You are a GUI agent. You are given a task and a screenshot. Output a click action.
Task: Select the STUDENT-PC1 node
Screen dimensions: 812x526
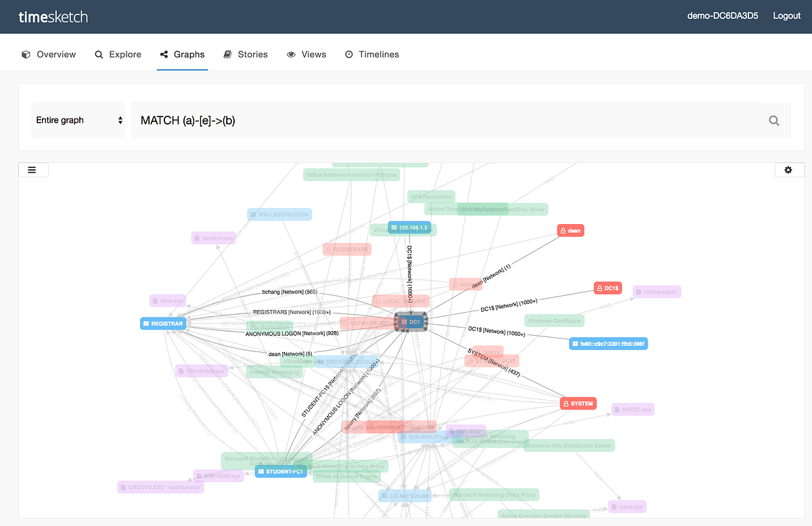pyautogui.click(x=281, y=470)
